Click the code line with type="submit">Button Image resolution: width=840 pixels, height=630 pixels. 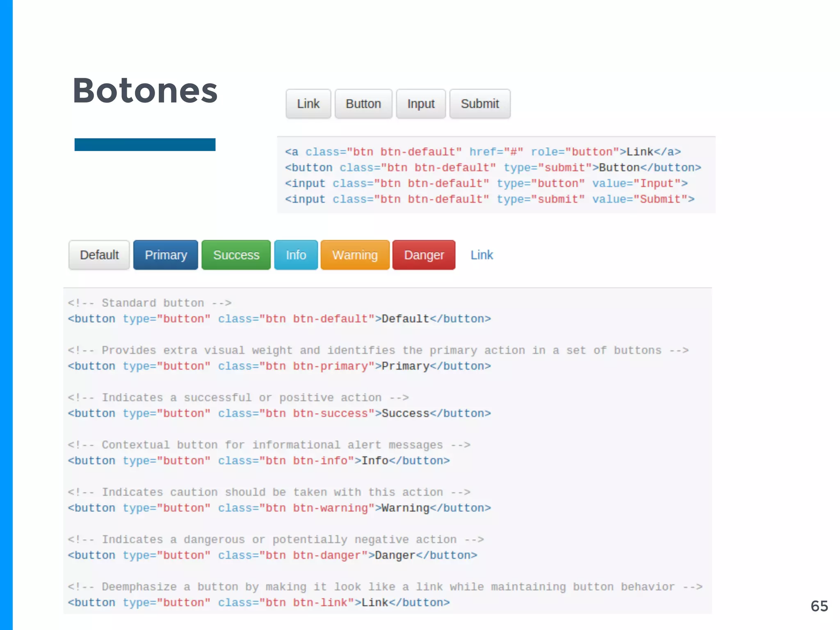coord(493,168)
